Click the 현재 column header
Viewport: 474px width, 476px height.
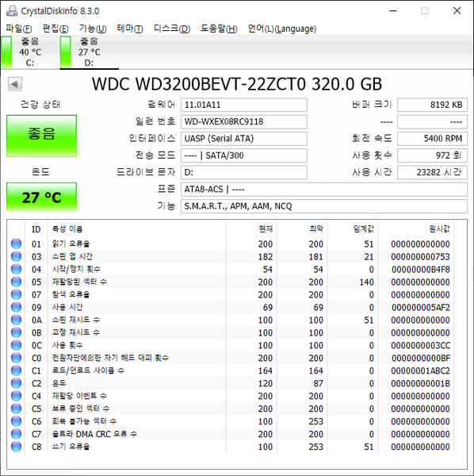[x=251, y=229]
